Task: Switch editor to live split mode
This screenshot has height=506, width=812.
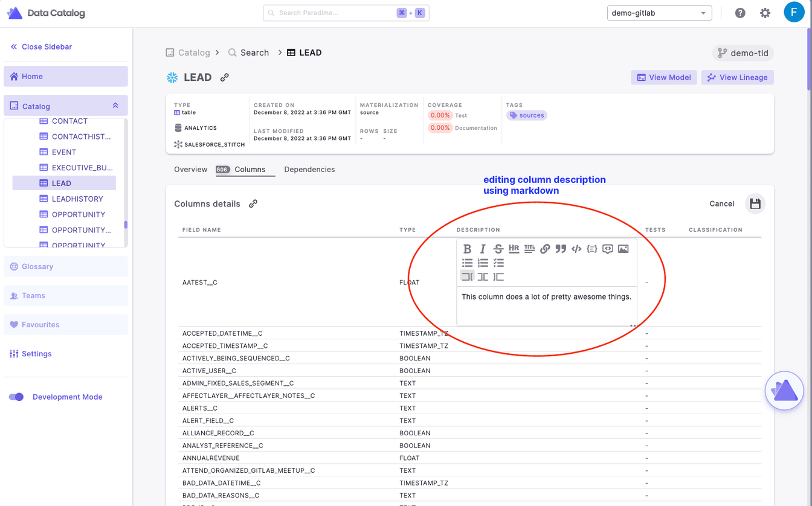Action: 483,277
